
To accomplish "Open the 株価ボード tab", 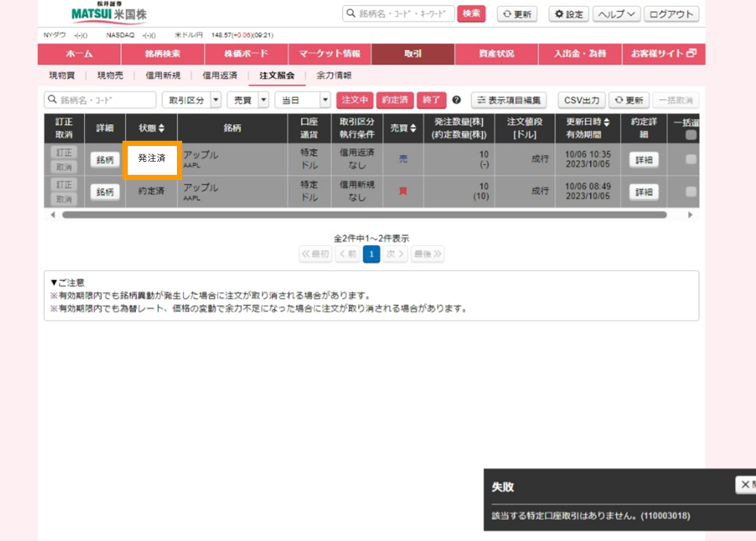I will (246, 54).
